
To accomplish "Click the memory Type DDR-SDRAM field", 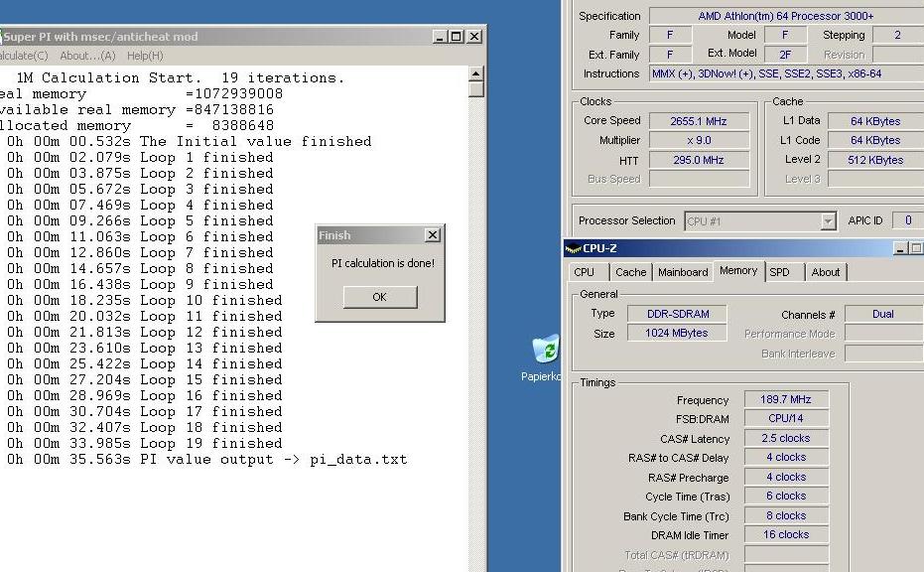I will coord(677,314).
